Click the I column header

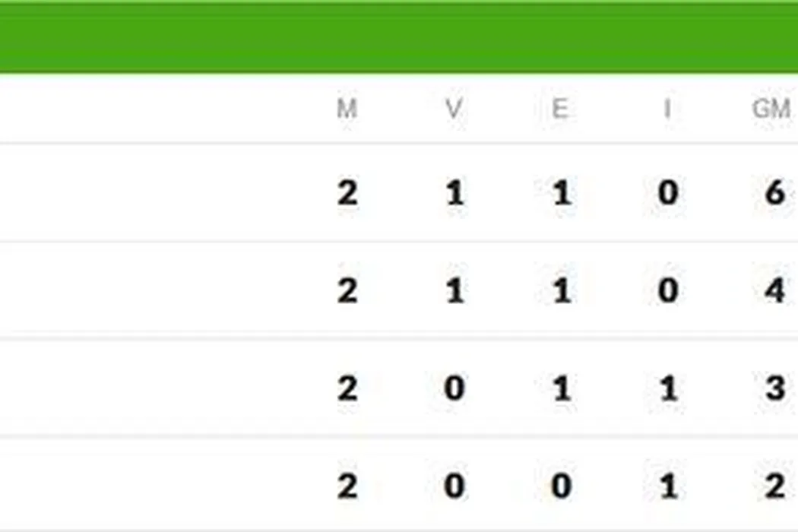coord(667,109)
